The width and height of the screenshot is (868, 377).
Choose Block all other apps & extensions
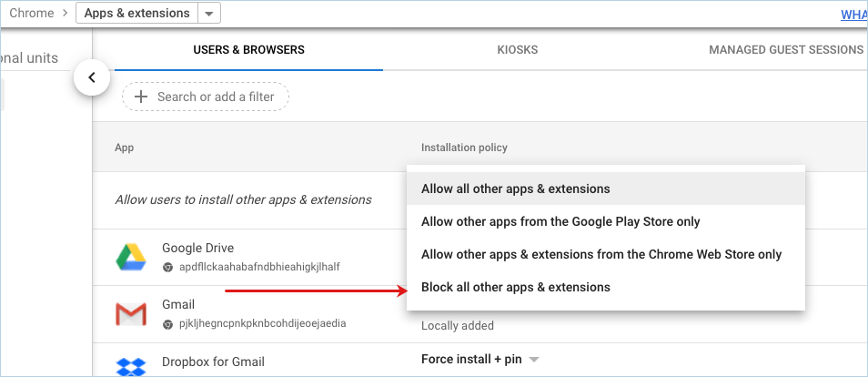606,287
